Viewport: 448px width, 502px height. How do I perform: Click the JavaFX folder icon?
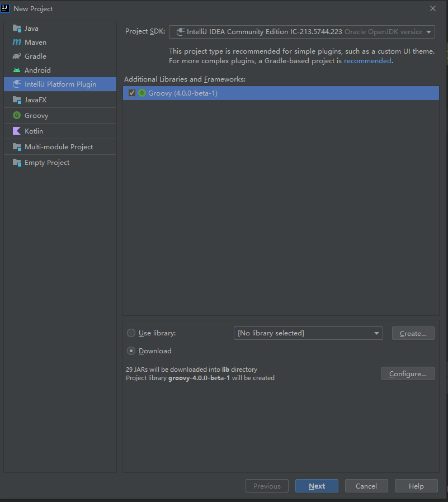click(x=17, y=100)
